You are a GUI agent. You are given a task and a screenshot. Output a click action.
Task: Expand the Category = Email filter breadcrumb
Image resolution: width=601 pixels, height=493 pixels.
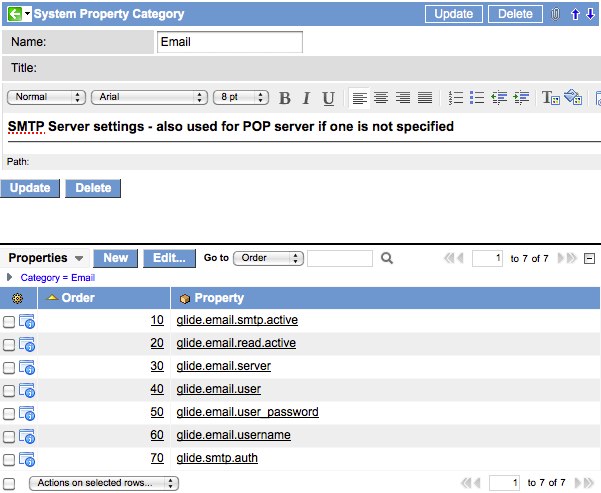[x=10, y=277]
